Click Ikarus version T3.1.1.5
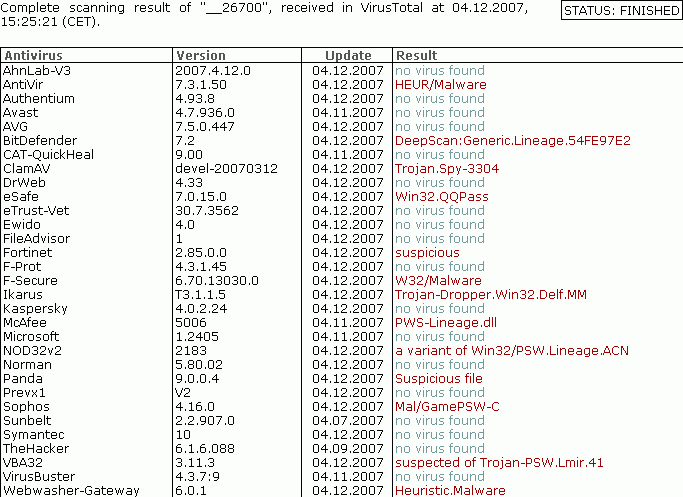This screenshot has height=497, width=683. [x=200, y=294]
